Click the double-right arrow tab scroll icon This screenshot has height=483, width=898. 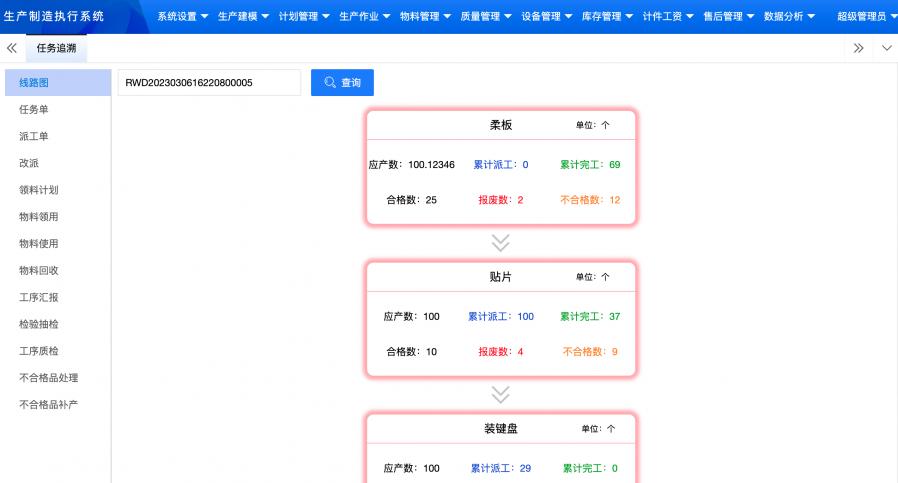(858, 48)
